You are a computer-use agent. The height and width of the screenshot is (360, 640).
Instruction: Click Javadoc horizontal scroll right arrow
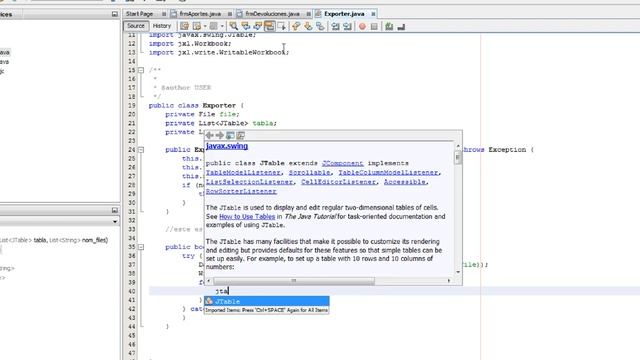[449, 281]
